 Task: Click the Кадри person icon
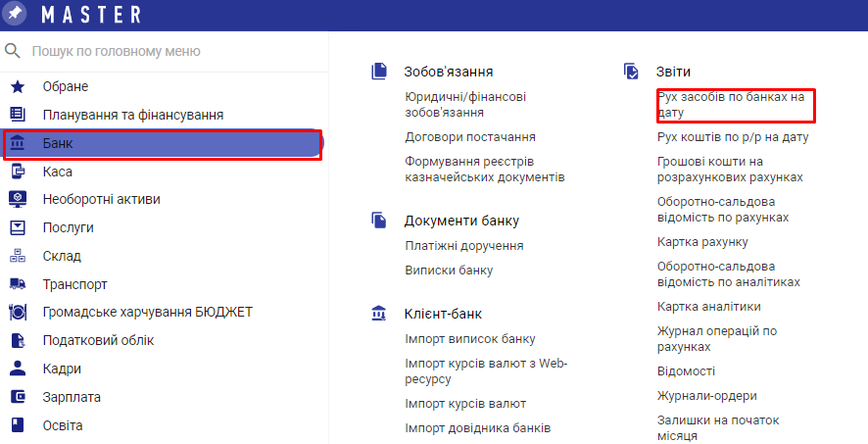(x=17, y=369)
